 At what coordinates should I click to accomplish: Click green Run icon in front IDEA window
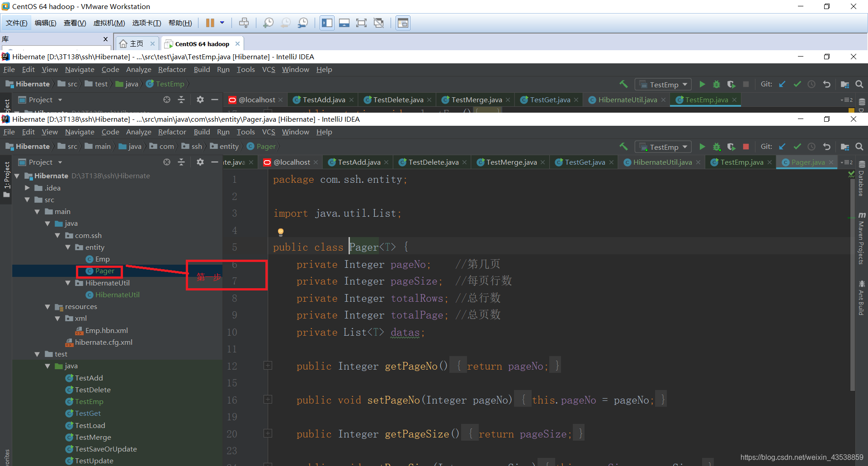pyautogui.click(x=702, y=147)
